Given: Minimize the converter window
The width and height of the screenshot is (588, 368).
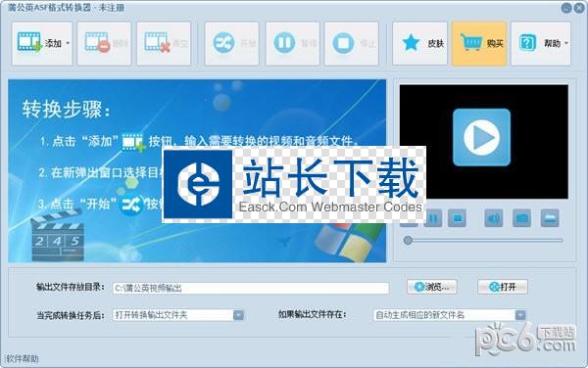Looking at the screenshot, I should pos(566,8).
